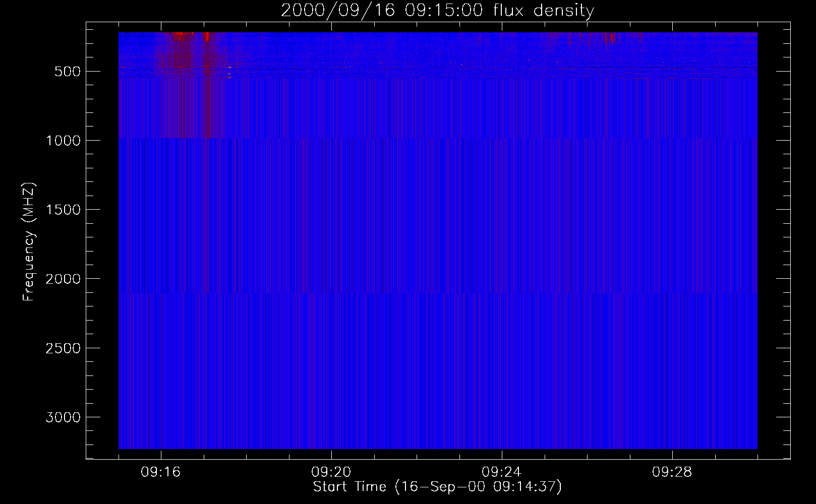The height and width of the screenshot is (504, 816).
Task: Click the 09:28 time tick label
Action: click(x=672, y=472)
